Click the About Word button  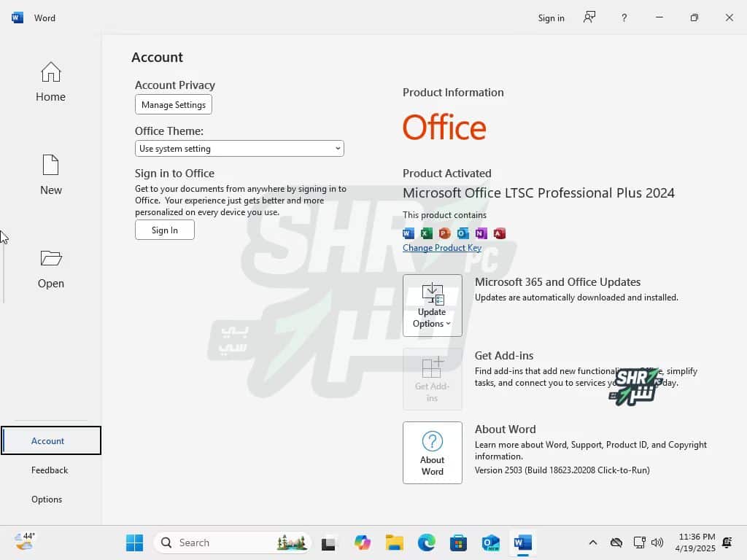(x=432, y=452)
